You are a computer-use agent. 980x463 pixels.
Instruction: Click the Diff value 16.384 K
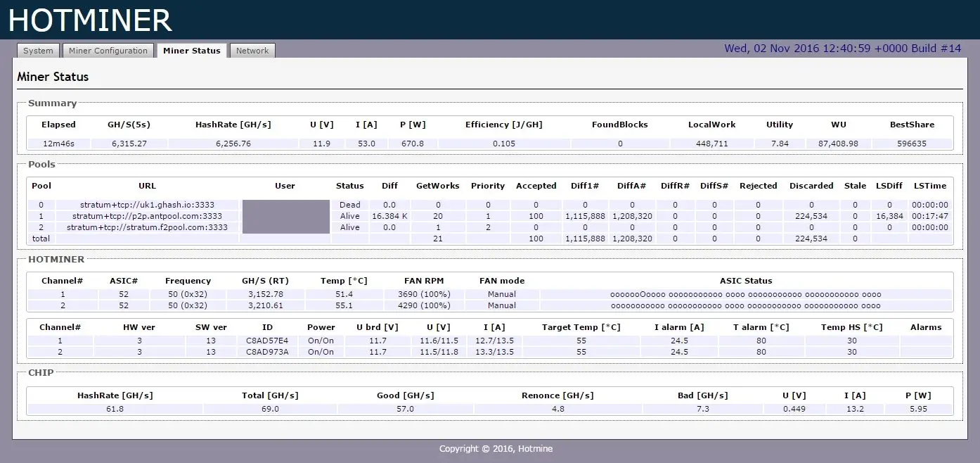389,216
